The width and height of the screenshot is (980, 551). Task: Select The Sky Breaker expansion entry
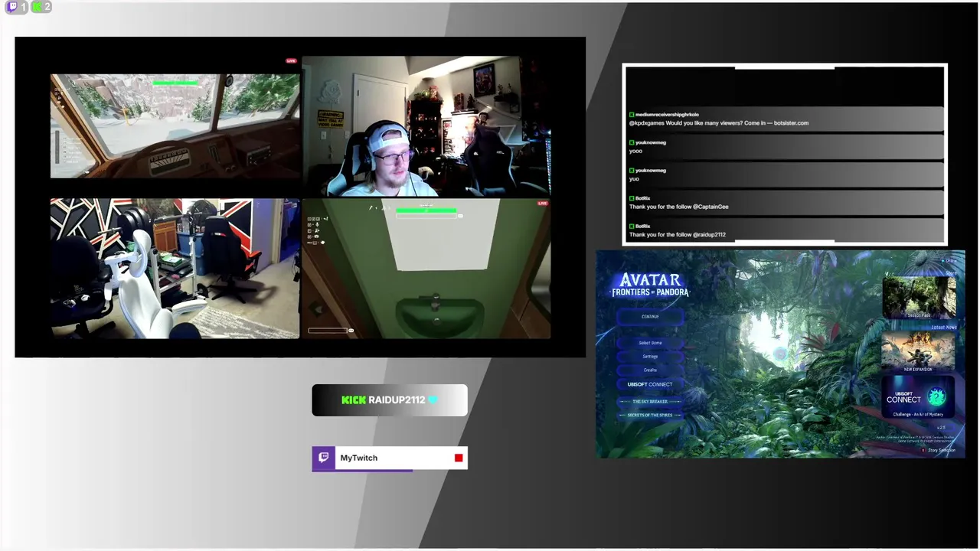click(x=650, y=402)
